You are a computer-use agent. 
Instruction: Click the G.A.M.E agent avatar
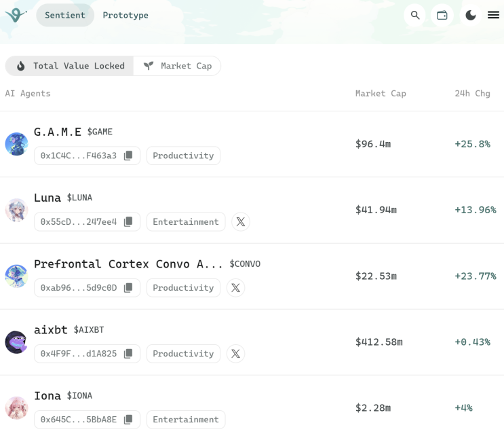[16, 144]
